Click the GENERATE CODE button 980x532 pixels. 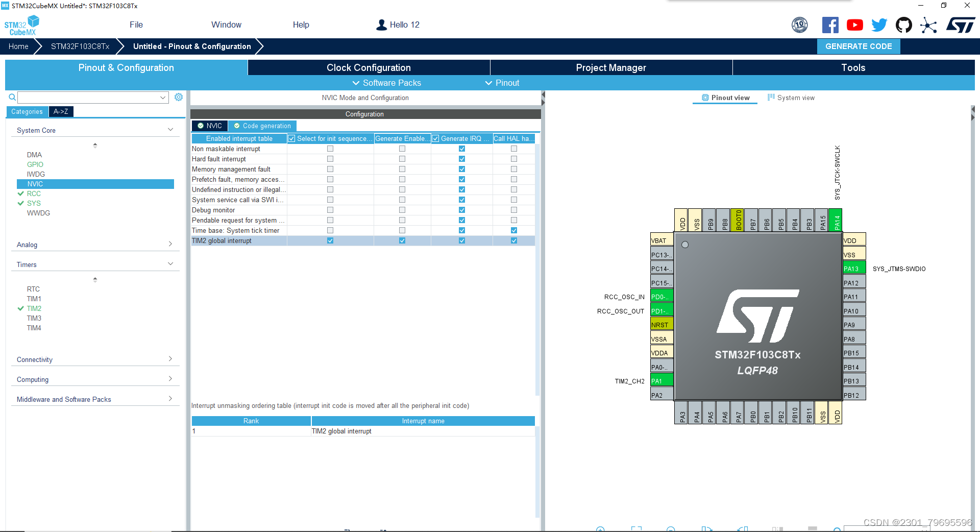pos(859,46)
